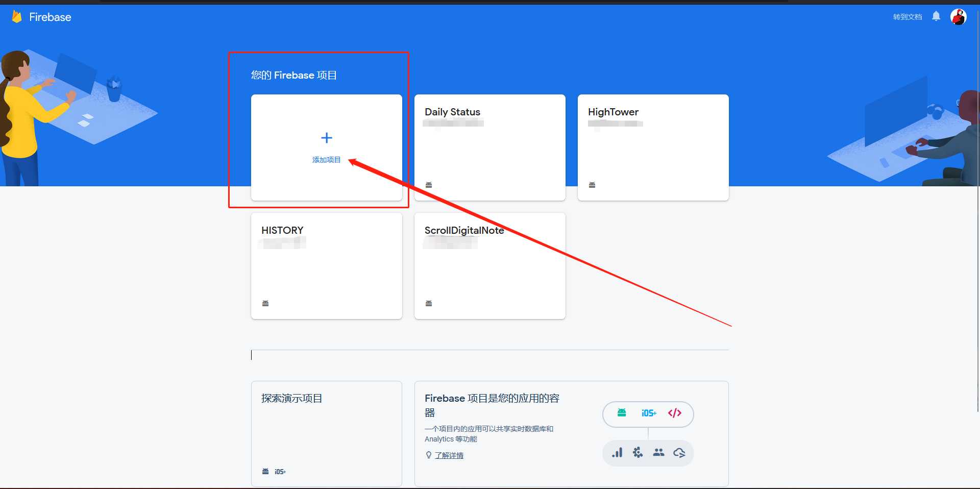Viewport: 980px width, 489px height.
Task: Open the HighTower project
Action: (653, 148)
